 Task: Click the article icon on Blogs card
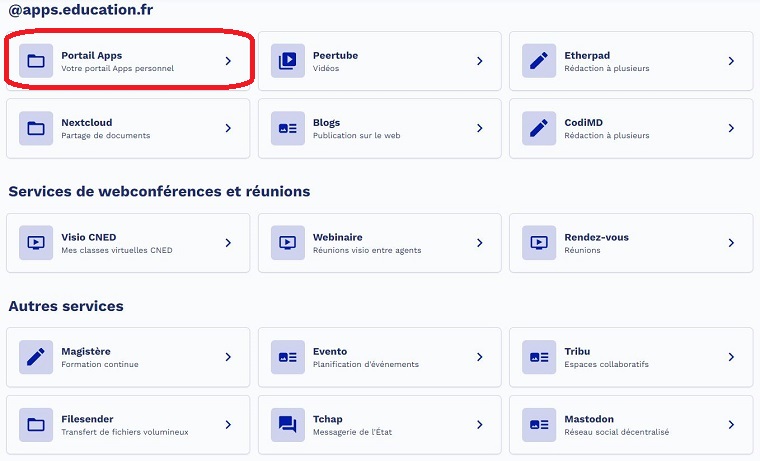(287, 128)
